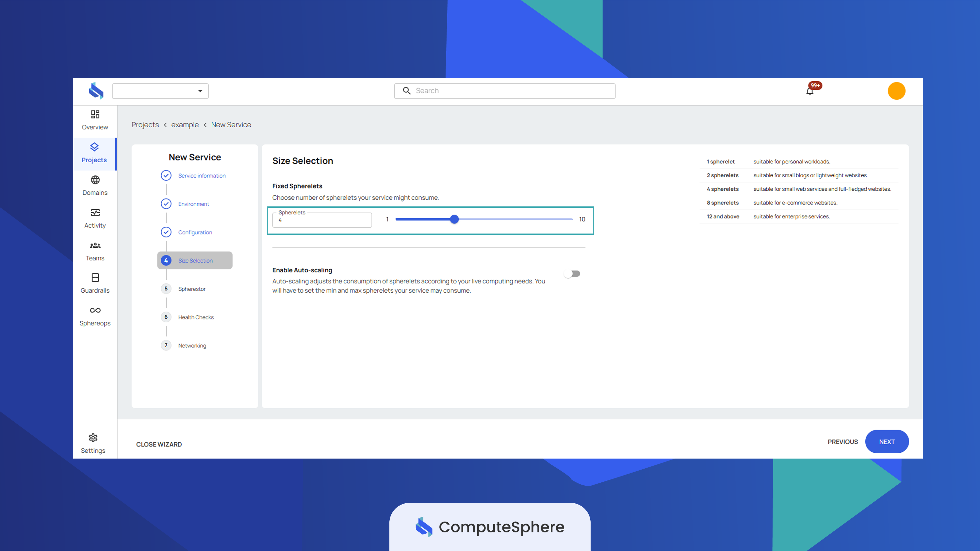Open the Overview dashboard icon
Screen dimensions: 980x551
tap(95, 114)
